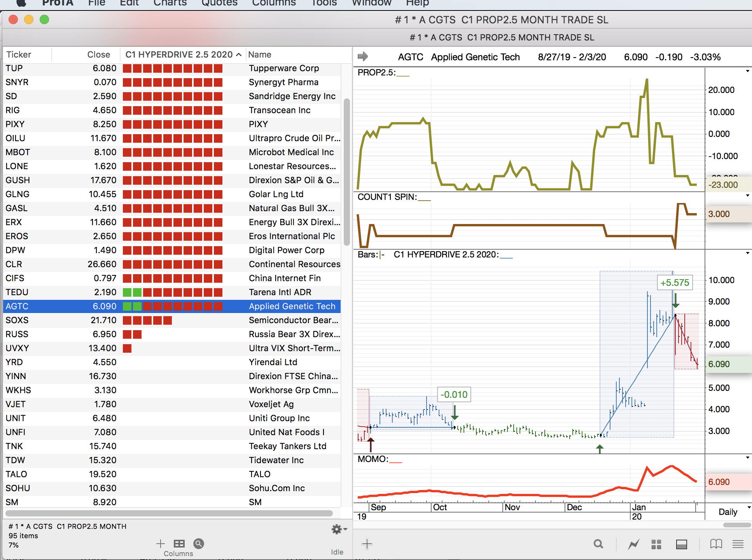This screenshot has height=560, width=752.
Task: Expand the MOMO pane options arrow
Action: click(747, 458)
